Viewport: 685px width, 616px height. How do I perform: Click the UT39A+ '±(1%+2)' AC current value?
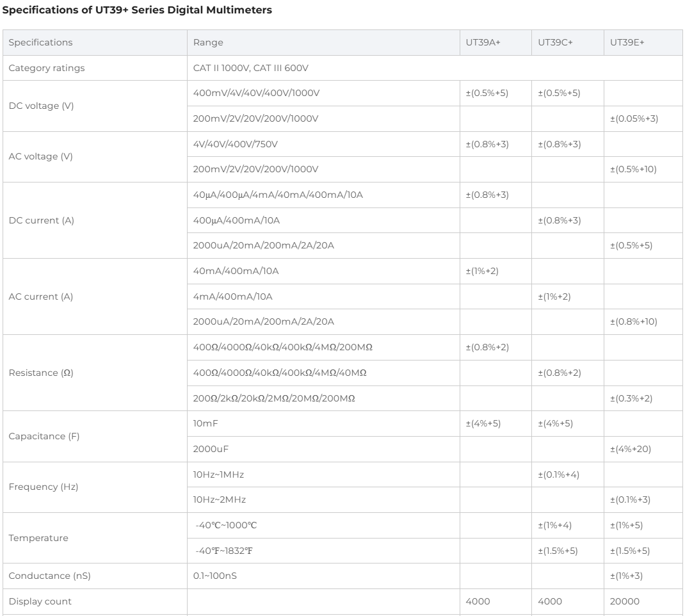[x=482, y=271]
